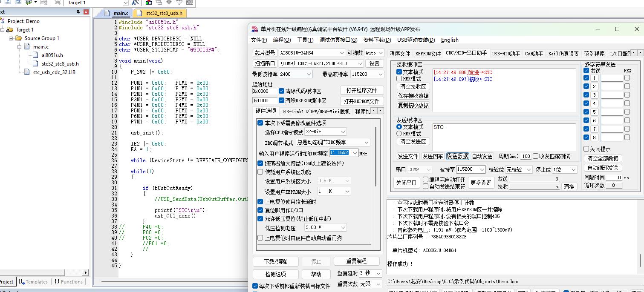Click the IRC frequency input field
The height and width of the screenshot is (292, 644).
[x=339, y=153]
